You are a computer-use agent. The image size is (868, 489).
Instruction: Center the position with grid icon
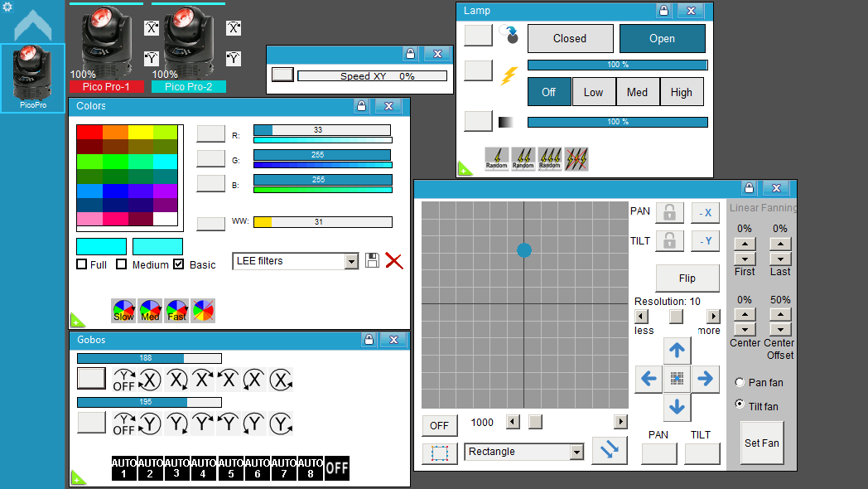(x=677, y=379)
